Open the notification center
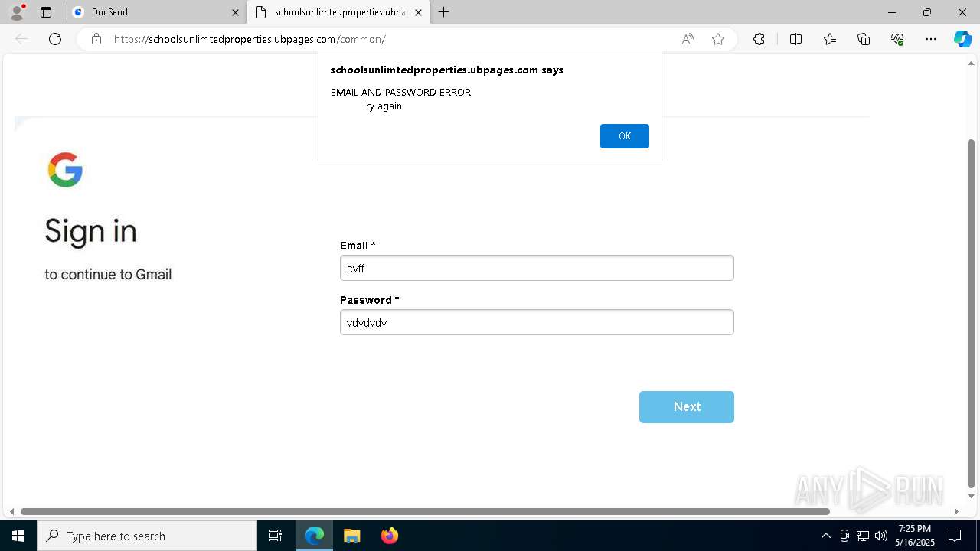The height and width of the screenshot is (551, 980). click(x=955, y=536)
